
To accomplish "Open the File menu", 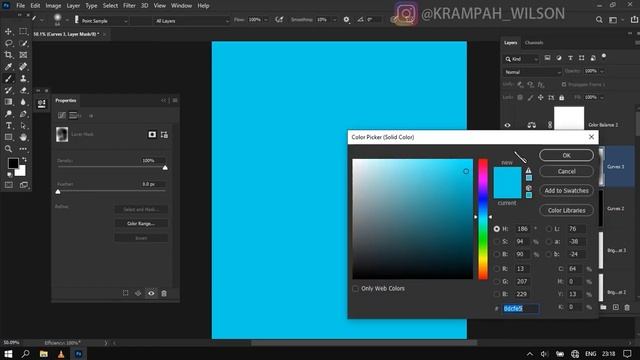I will (x=20, y=6).
